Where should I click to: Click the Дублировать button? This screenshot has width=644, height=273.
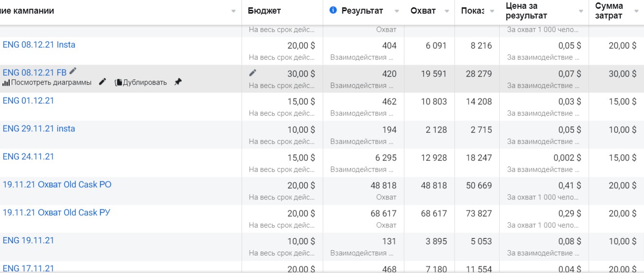pyautogui.click(x=144, y=83)
